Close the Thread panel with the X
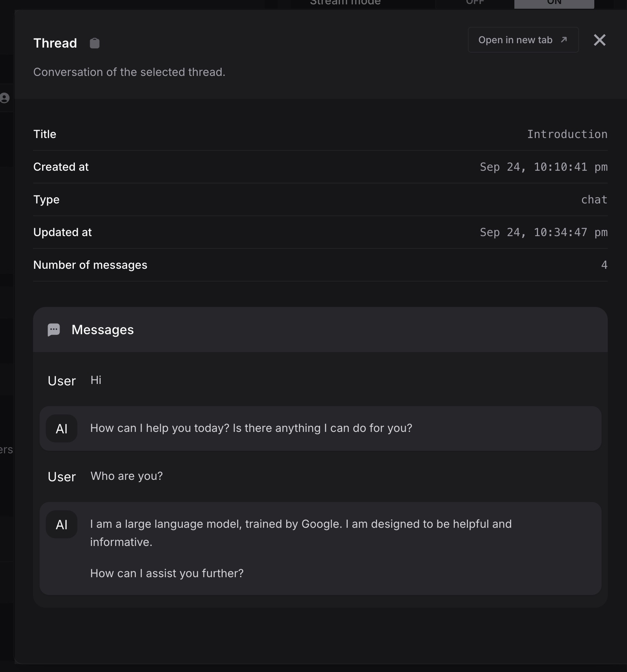 (x=599, y=40)
